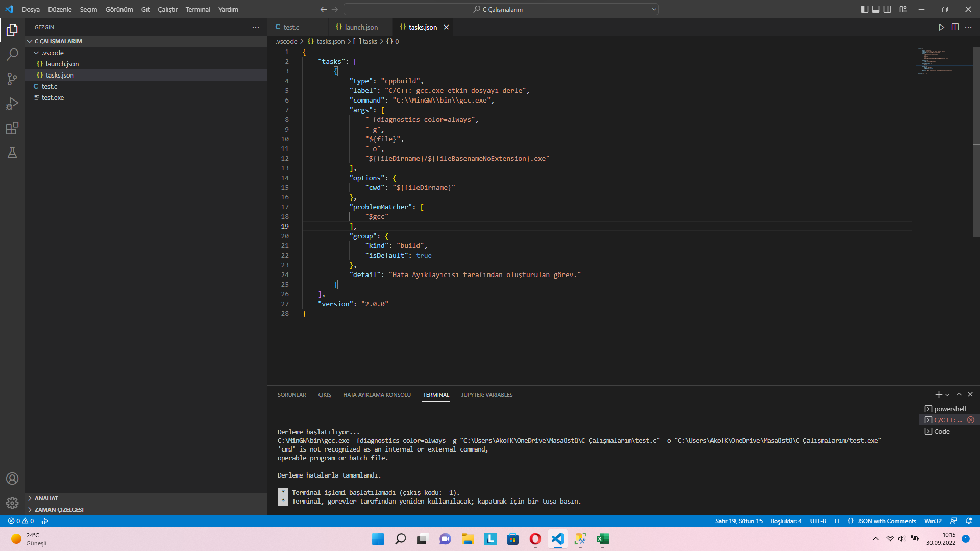This screenshot has height=551, width=980.
Task: Open the Source Control view
Action: [12, 79]
